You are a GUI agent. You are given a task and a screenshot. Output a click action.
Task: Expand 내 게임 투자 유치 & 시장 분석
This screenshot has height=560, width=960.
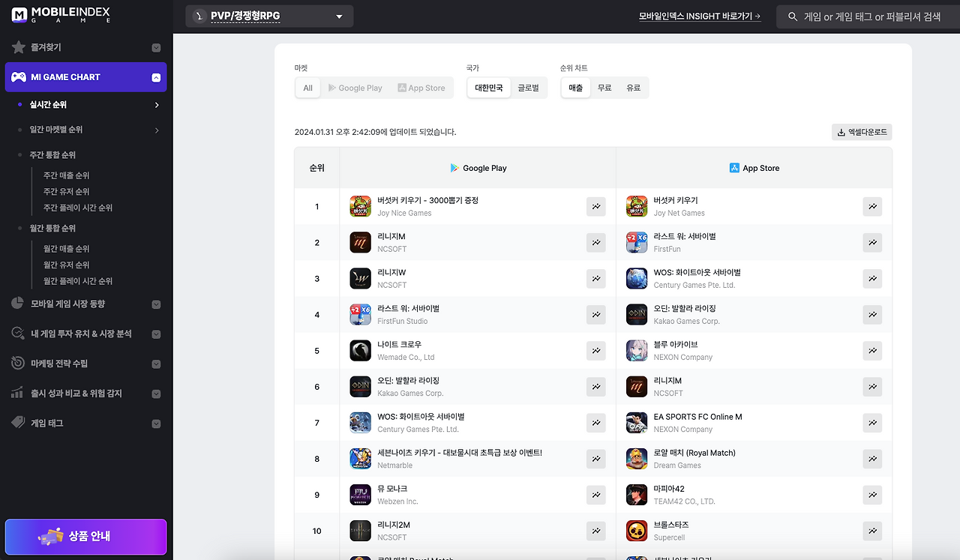click(x=156, y=334)
